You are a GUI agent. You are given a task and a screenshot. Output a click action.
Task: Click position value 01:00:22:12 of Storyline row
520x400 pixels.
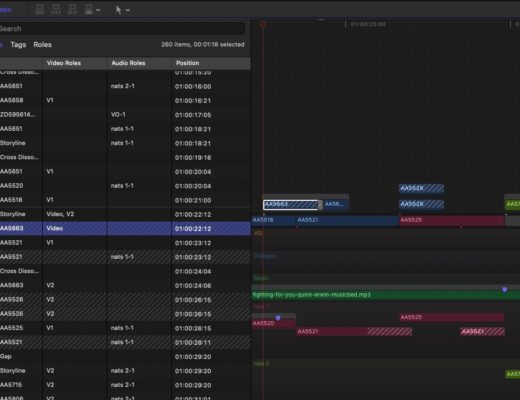click(x=193, y=215)
